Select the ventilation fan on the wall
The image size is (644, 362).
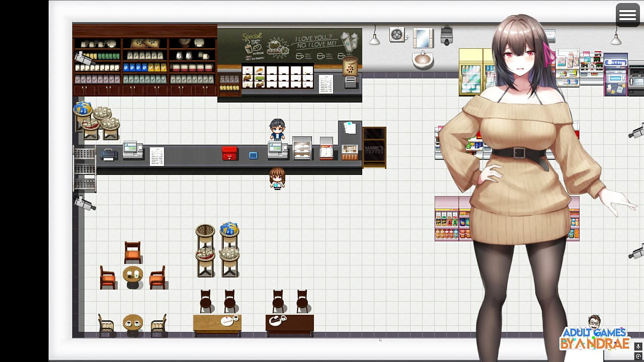coord(397,35)
